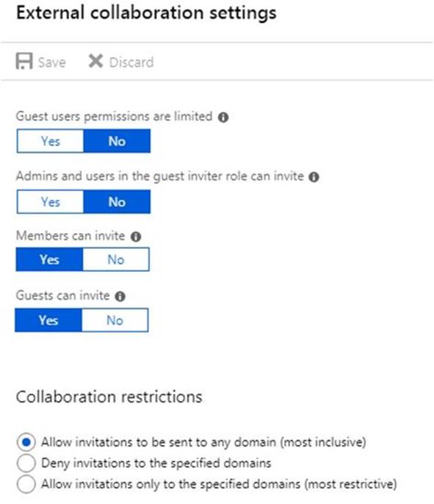
Task: Choose Deny invitations to specified domains
Action: click(26, 463)
